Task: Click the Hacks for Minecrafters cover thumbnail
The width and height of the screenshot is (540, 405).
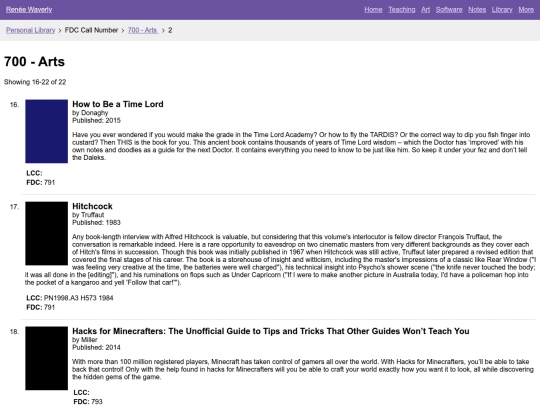Action: [46, 358]
